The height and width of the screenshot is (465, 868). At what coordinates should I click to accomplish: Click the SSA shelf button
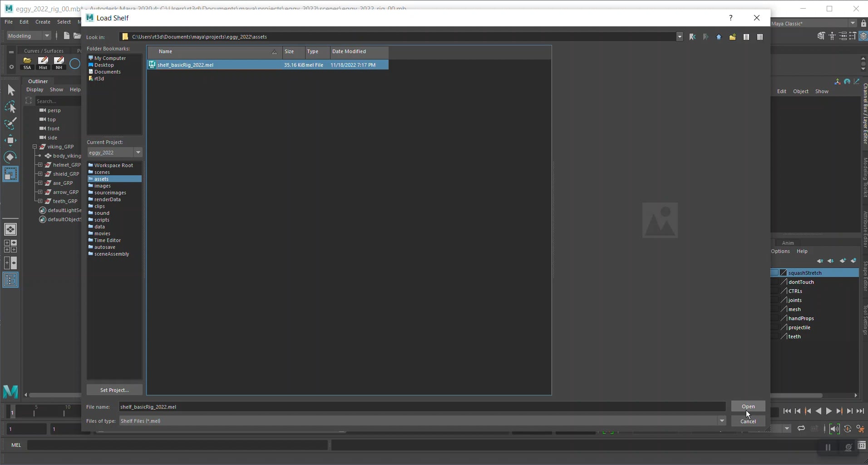coord(27,63)
